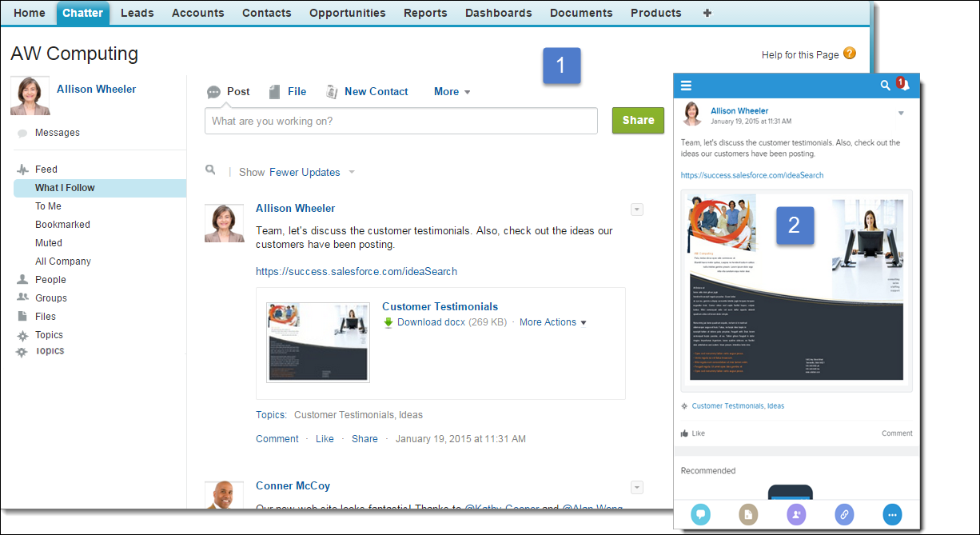
Task: Click Comment under Allison's desktop post
Action: 277,439
